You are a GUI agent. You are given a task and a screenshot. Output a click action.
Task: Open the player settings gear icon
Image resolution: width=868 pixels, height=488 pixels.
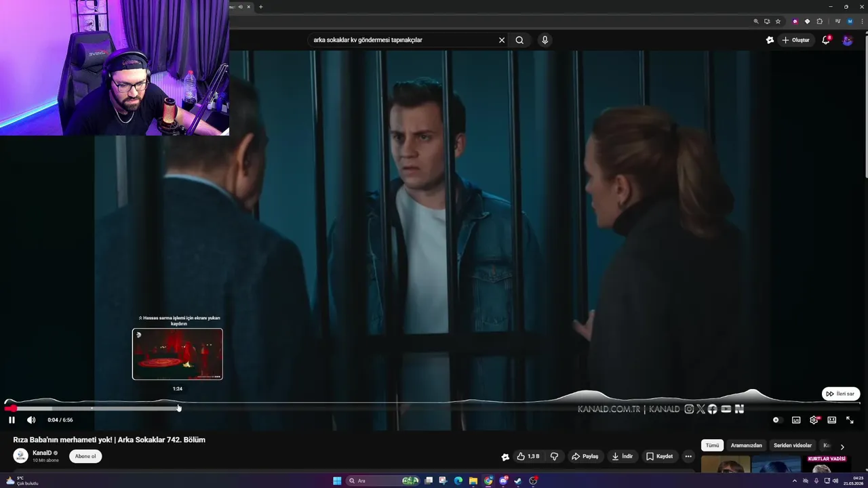[x=814, y=420]
